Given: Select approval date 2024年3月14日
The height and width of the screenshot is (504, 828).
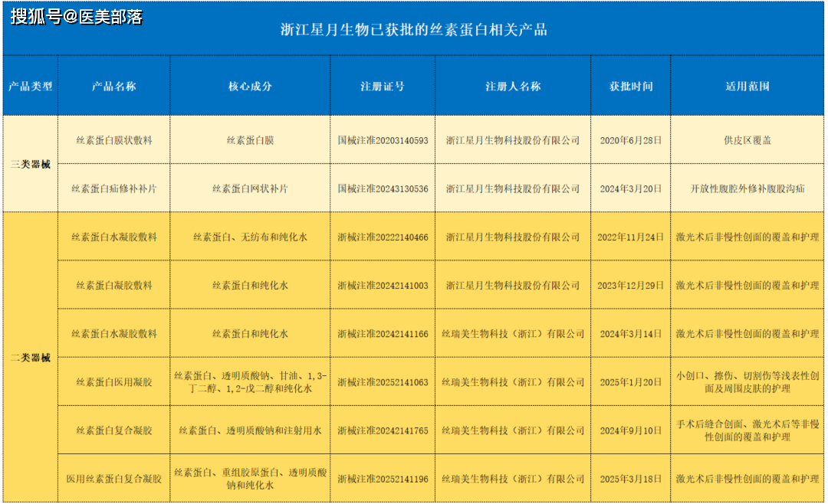Looking at the screenshot, I should [631, 333].
